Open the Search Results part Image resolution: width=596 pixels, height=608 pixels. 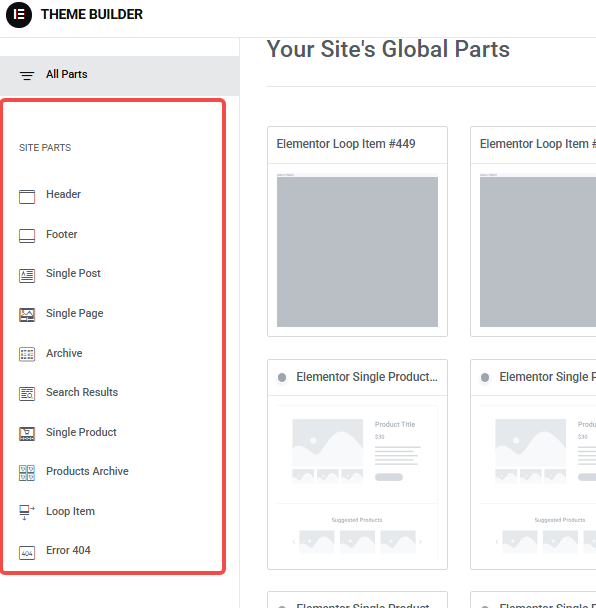click(x=82, y=392)
